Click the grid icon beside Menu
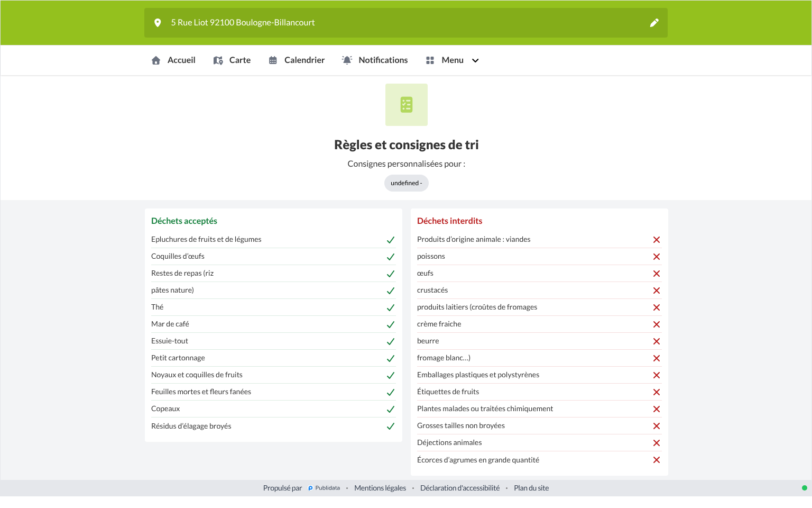Screen dimensions: 812x508 pyautogui.click(x=430, y=60)
